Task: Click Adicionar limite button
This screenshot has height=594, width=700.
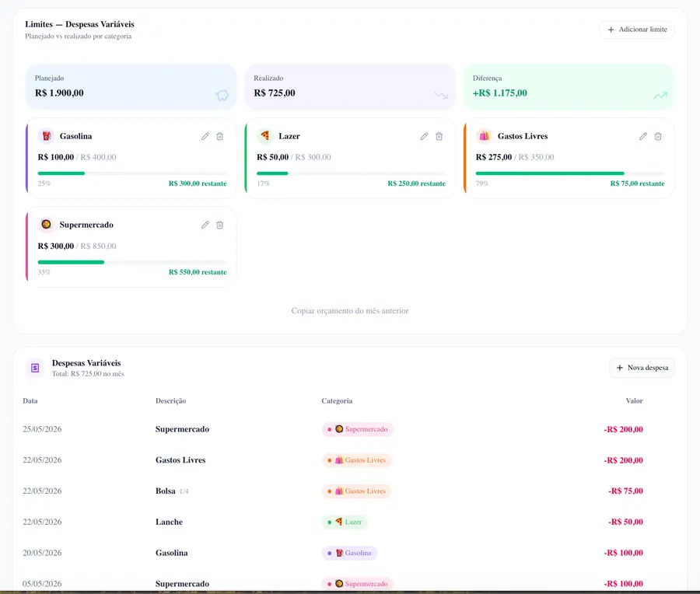Action: pos(636,30)
